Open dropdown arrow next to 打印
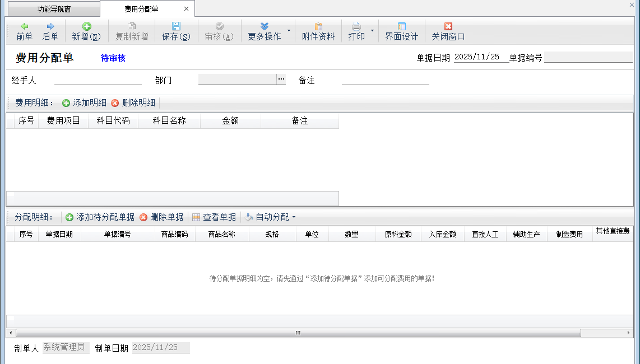 (x=373, y=30)
